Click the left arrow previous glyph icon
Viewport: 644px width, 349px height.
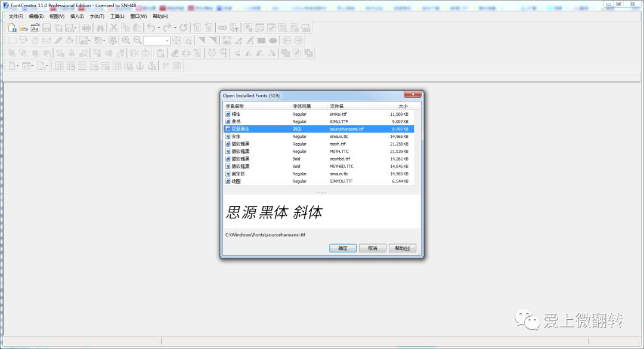[287, 41]
